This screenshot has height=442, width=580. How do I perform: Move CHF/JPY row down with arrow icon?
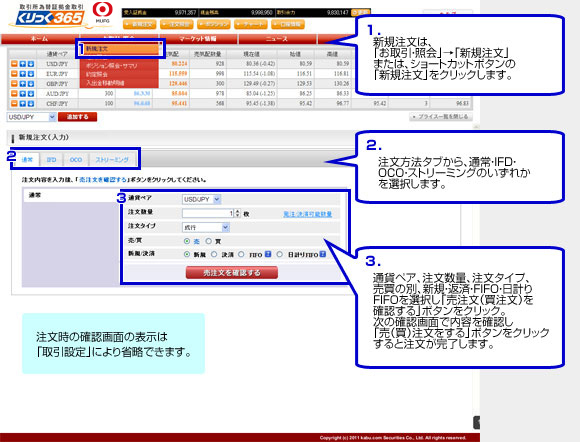[31, 104]
